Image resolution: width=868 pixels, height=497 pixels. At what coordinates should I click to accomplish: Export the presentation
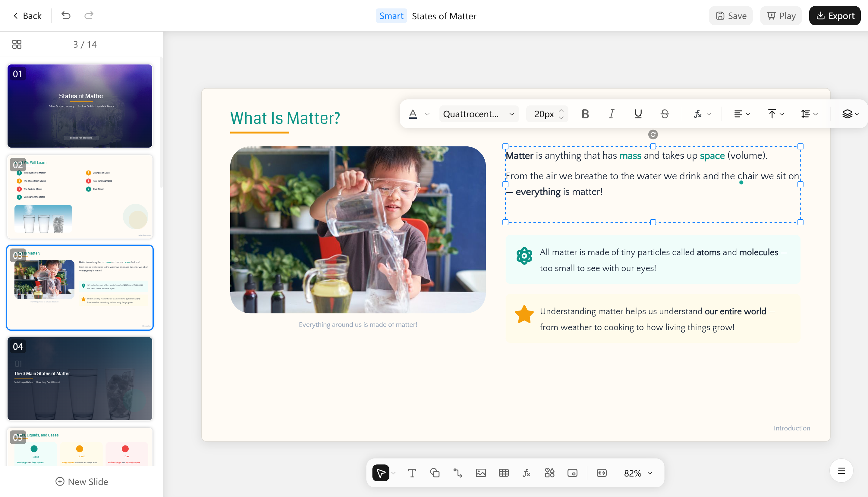(x=835, y=16)
